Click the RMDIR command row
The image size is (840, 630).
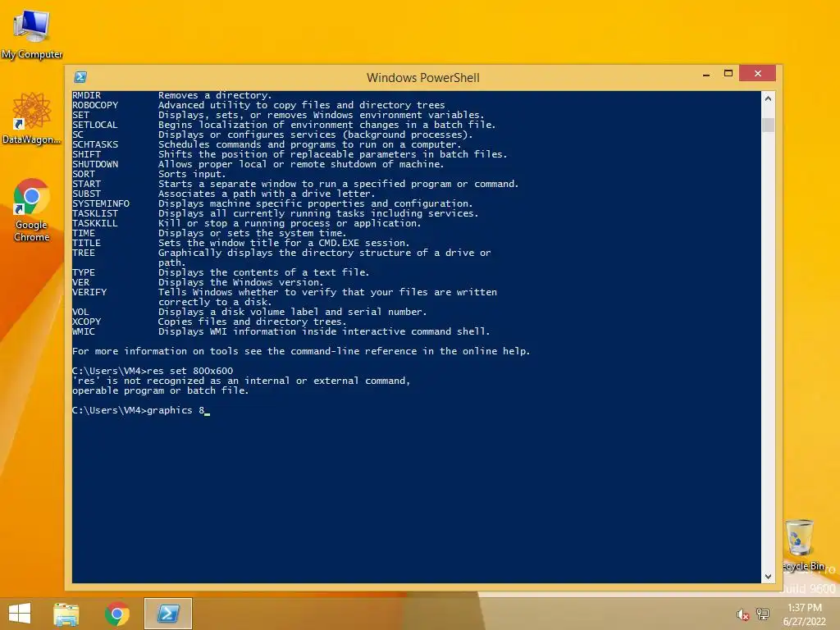point(172,95)
